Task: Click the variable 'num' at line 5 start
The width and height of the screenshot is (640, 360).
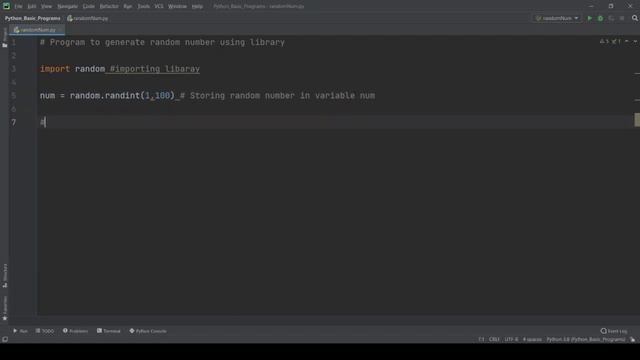Action: click(47, 96)
